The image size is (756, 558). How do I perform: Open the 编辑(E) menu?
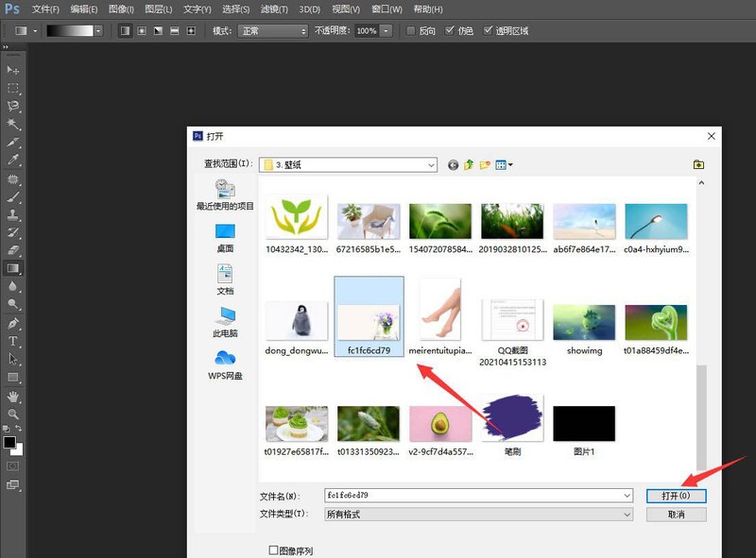tap(83, 9)
